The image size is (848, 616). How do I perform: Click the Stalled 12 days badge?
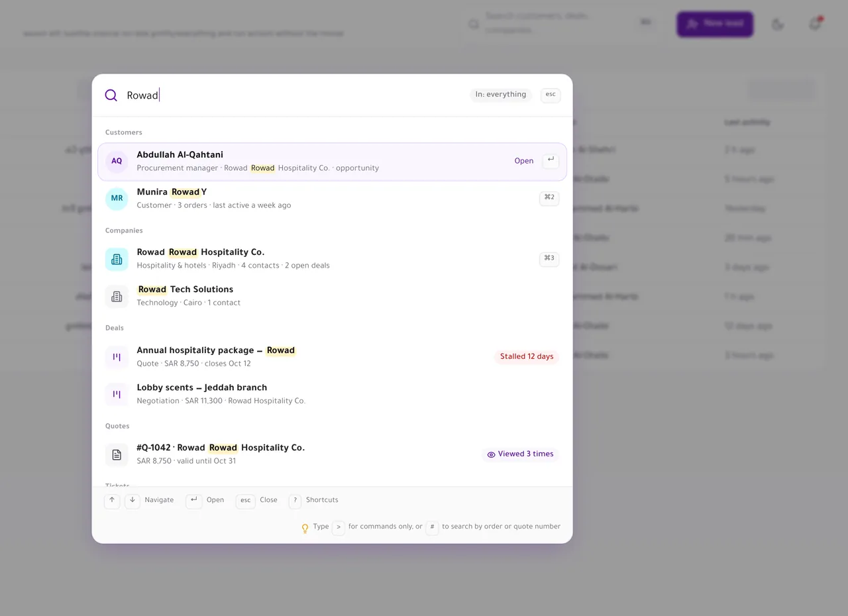coord(527,357)
